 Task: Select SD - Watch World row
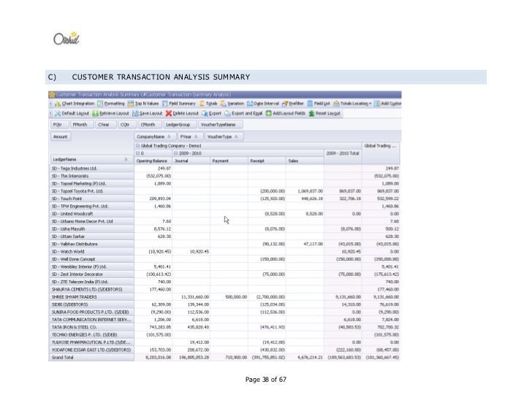[x=91, y=252]
